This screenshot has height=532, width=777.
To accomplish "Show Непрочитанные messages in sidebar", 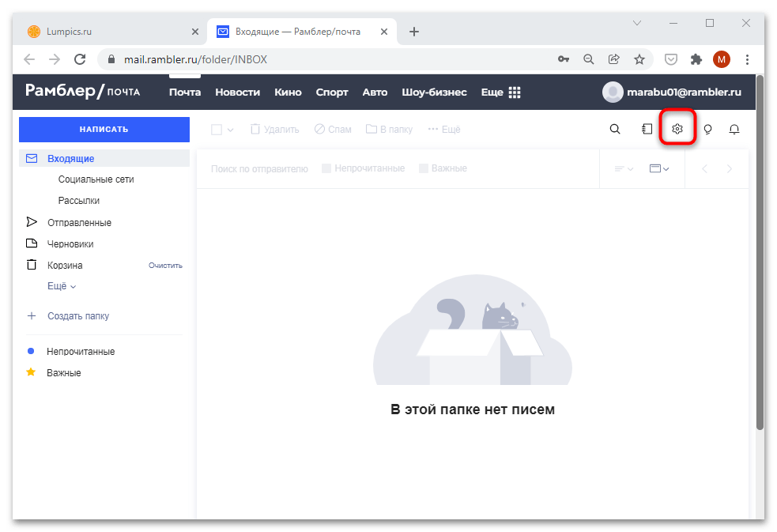I will pos(81,352).
